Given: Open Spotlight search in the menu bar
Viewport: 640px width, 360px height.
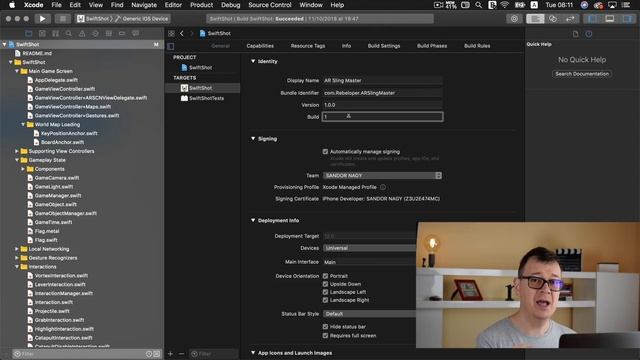Looking at the screenshot, I should click(478, 5).
